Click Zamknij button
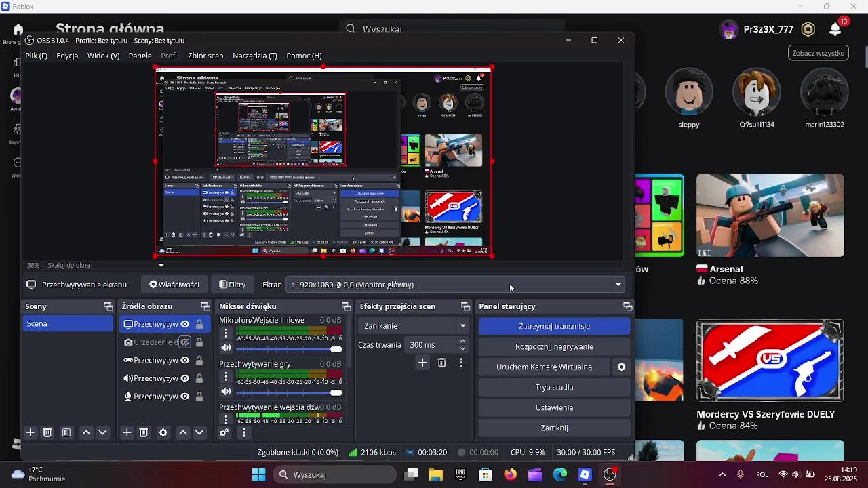Viewport: 868px width, 488px height. [x=554, y=428]
